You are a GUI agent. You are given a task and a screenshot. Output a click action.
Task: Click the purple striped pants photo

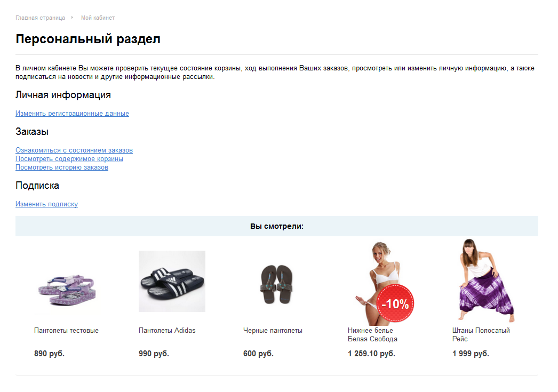coord(486,281)
